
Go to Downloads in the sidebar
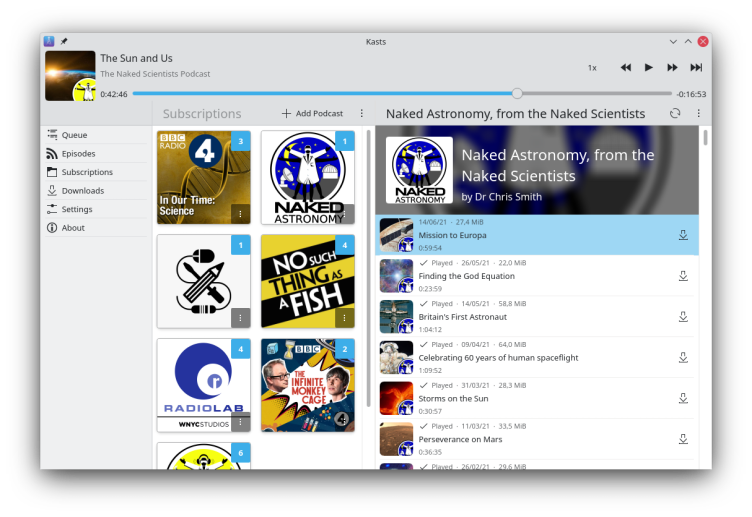click(x=82, y=190)
